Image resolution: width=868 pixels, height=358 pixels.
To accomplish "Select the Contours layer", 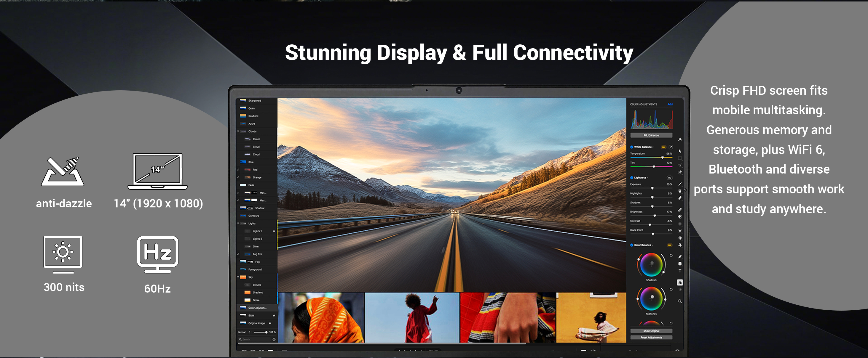I will (257, 216).
